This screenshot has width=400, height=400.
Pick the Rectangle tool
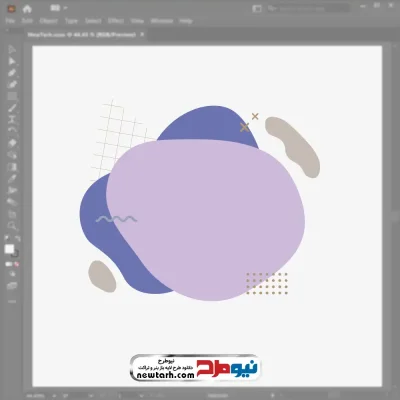pyautogui.click(x=12, y=96)
